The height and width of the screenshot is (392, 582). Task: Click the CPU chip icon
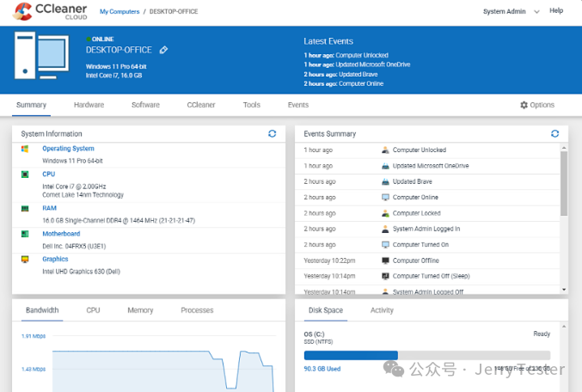(x=25, y=175)
